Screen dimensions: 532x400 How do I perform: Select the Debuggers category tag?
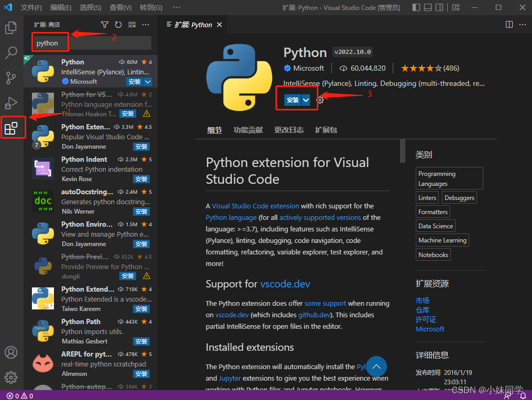(459, 198)
